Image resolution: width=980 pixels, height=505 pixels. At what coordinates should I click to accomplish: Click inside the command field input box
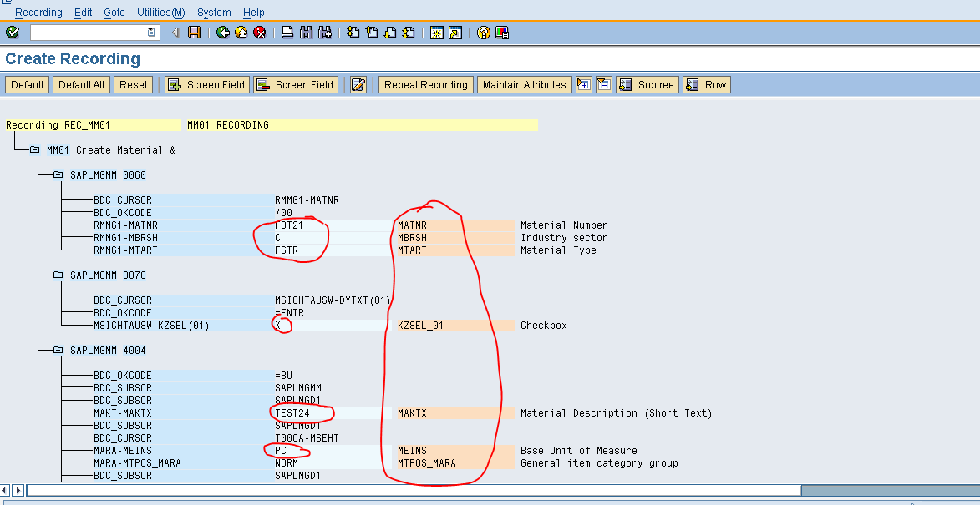[x=92, y=33]
